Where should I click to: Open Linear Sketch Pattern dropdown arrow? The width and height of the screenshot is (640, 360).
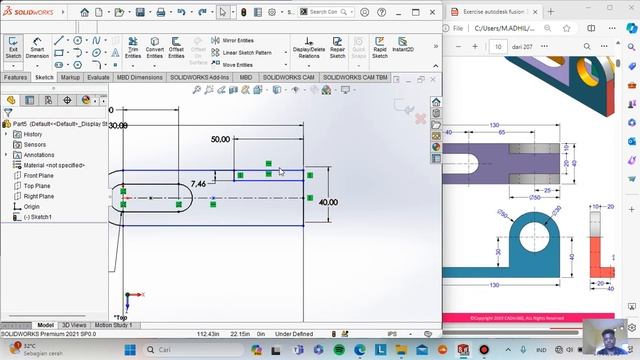[x=285, y=53]
